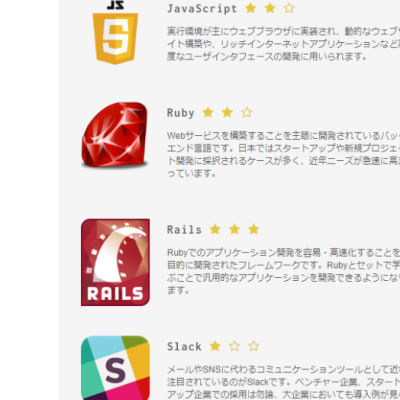
Task: Select the Rails heading text
Action: point(184,230)
